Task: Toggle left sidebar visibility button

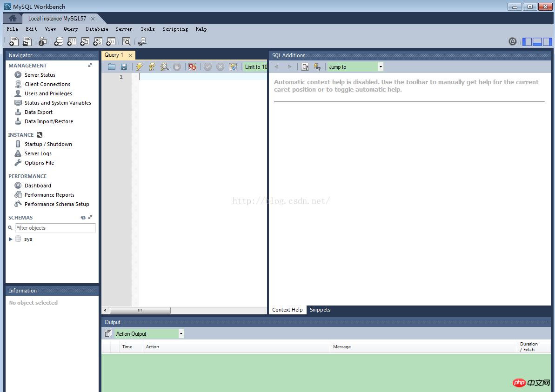Action: pyautogui.click(x=527, y=41)
